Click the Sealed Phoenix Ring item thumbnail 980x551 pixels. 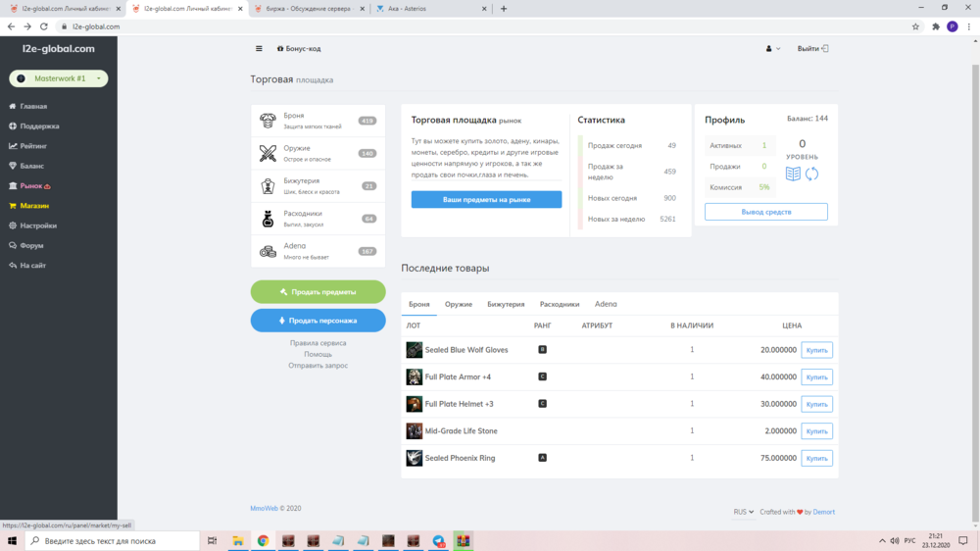pos(415,458)
